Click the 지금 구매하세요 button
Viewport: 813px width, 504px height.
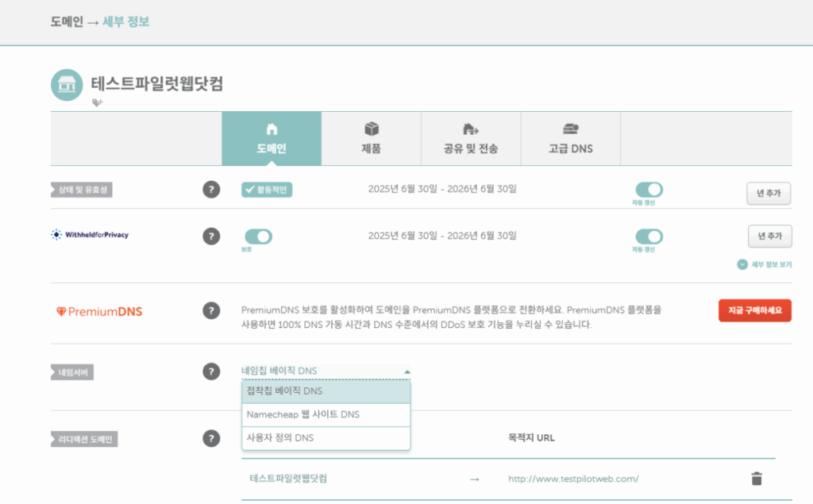pyautogui.click(x=755, y=310)
